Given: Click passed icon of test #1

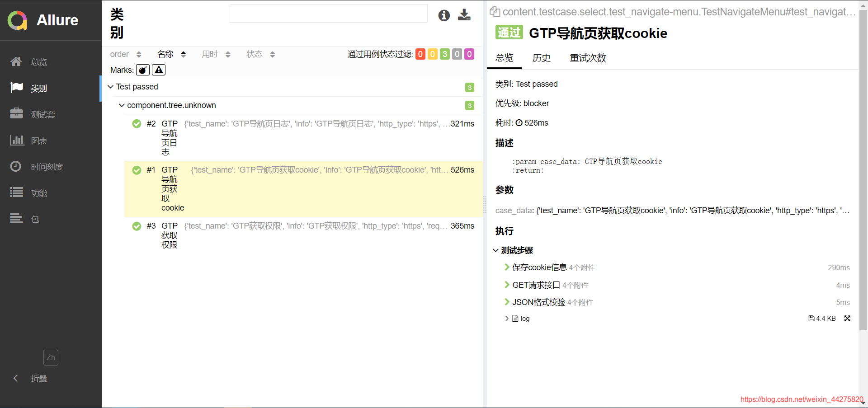Looking at the screenshot, I should [x=137, y=170].
